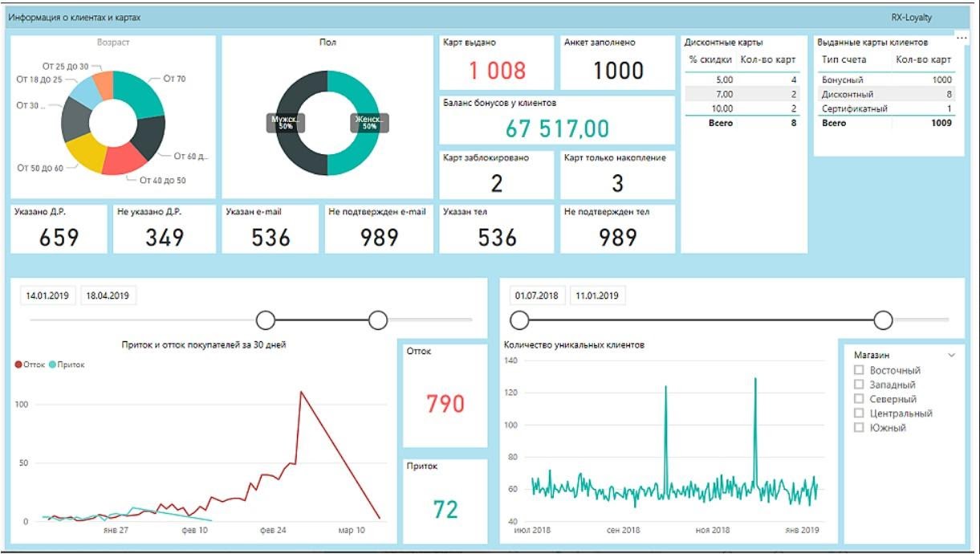The image size is (980, 554).
Task: Click the Не указано Д.Р. value 349
Action: pyautogui.click(x=165, y=238)
